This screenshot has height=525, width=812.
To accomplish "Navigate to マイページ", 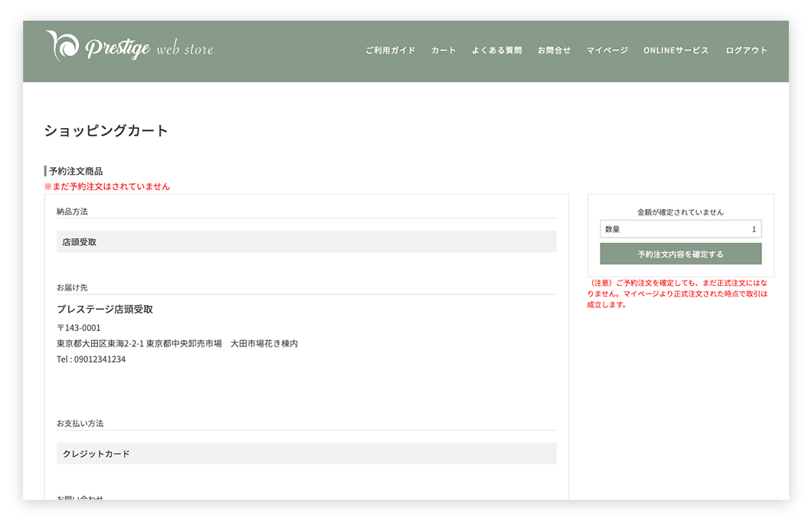I will click(x=607, y=51).
